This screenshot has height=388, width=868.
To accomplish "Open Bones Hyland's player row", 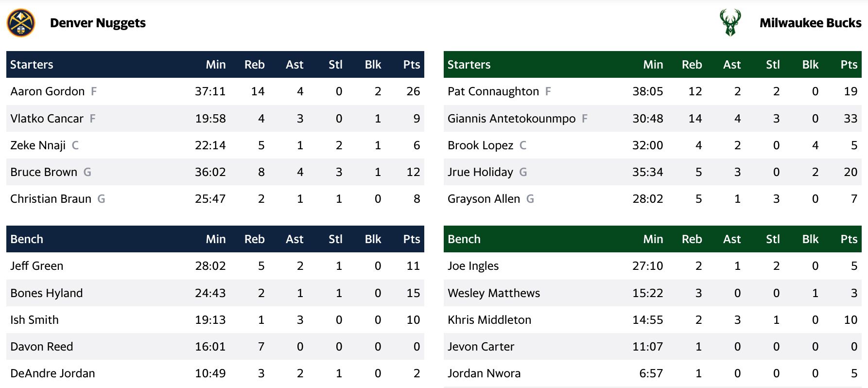I will click(215, 293).
